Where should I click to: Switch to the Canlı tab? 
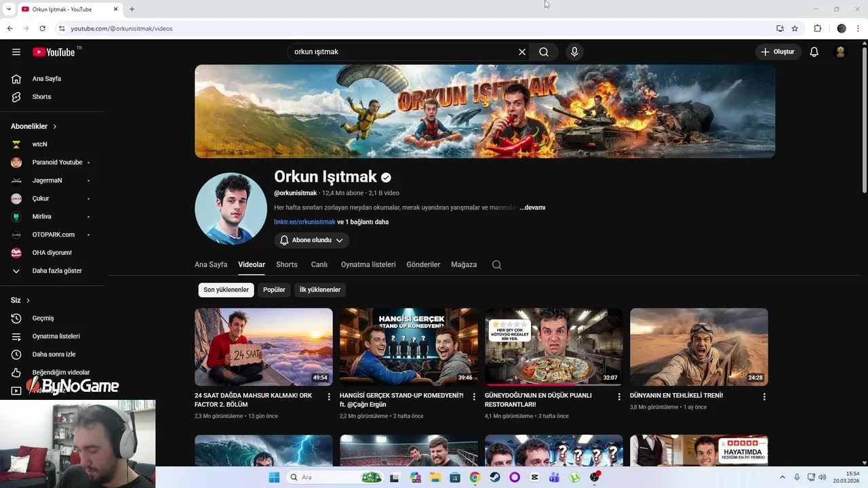point(319,265)
